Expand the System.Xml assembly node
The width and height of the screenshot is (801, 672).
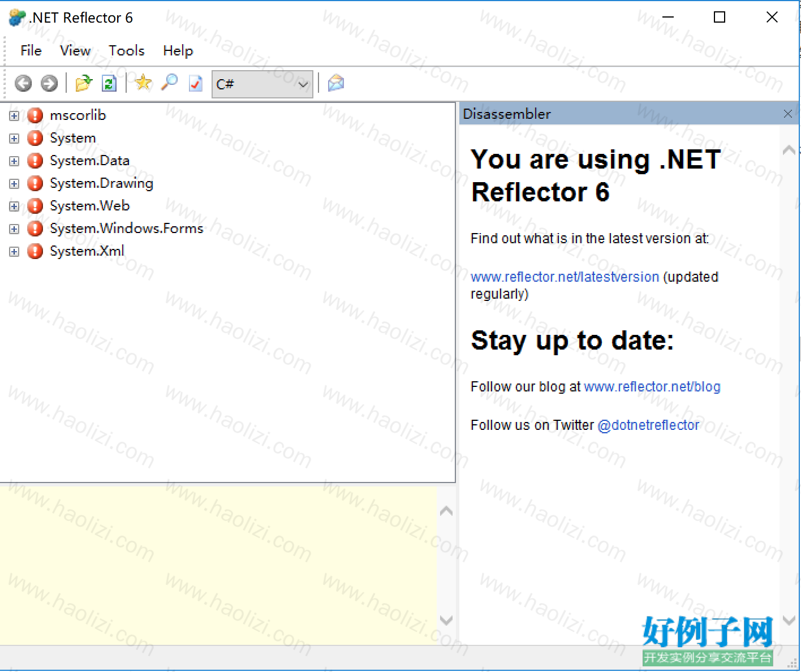(14, 252)
